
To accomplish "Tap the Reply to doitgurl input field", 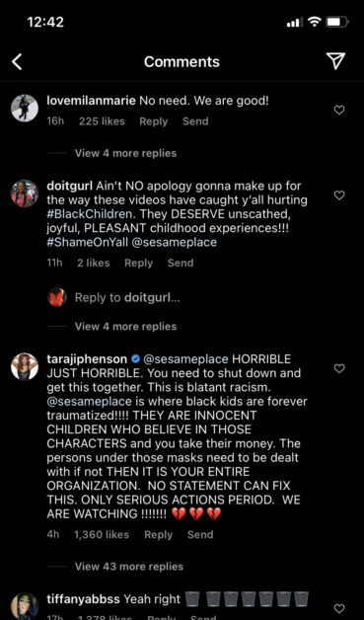I will coord(127,297).
